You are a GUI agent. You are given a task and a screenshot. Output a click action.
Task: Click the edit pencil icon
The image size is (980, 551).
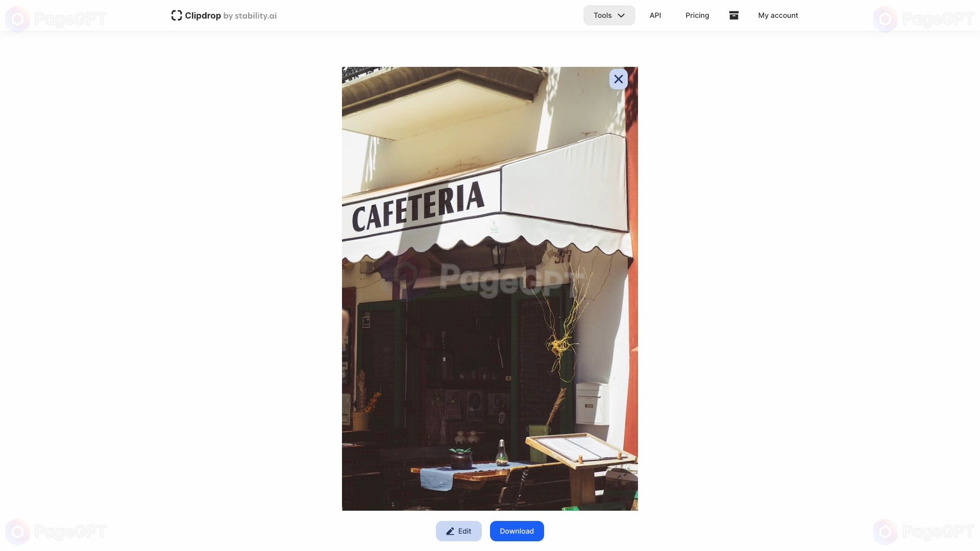click(x=450, y=531)
